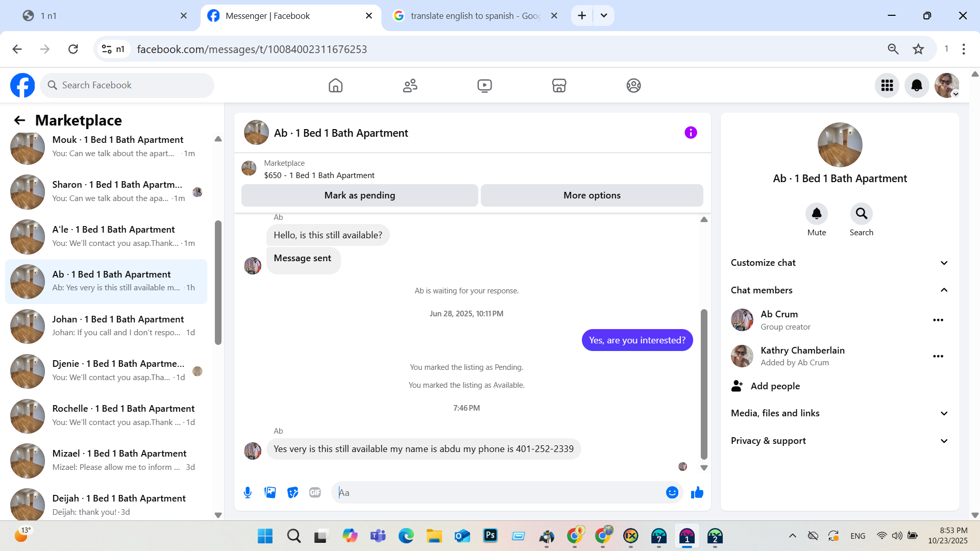Bookmark this page with the star
The height and width of the screenshot is (551, 980).
(918, 49)
